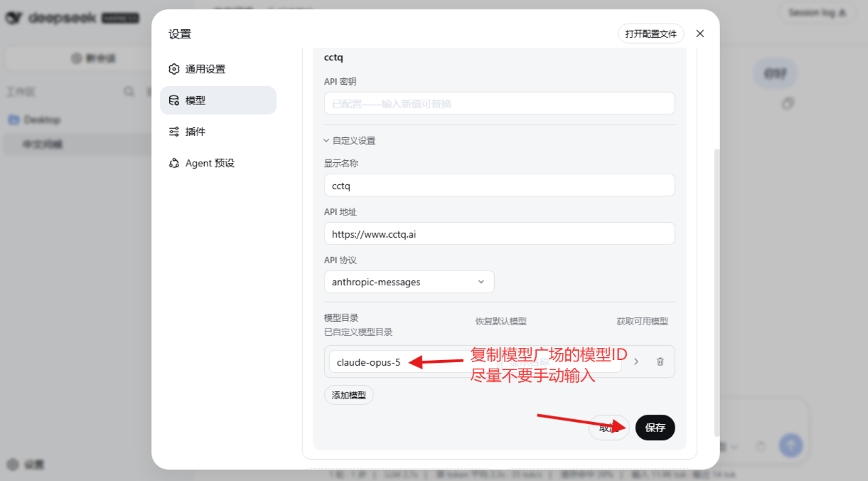
Task: Click the 模型目录 label
Action: point(341,317)
